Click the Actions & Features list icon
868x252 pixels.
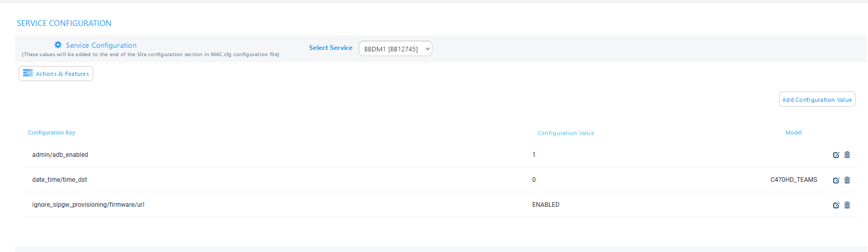(28, 73)
